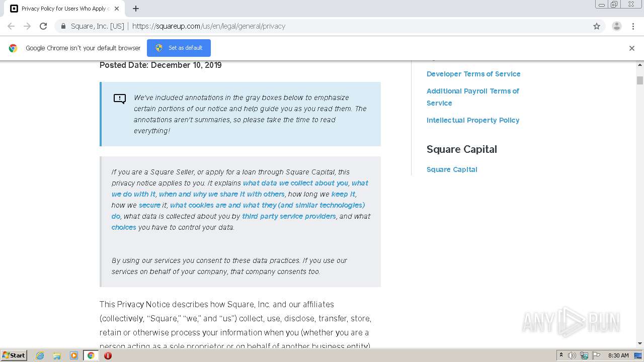Click the network tray icon

pyautogui.click(x=584, y=355)
